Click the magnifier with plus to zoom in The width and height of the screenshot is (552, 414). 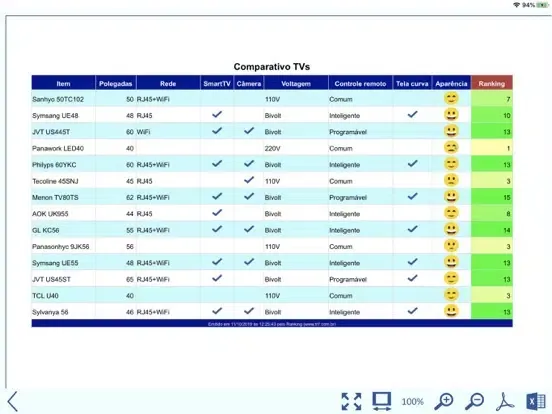444,401
